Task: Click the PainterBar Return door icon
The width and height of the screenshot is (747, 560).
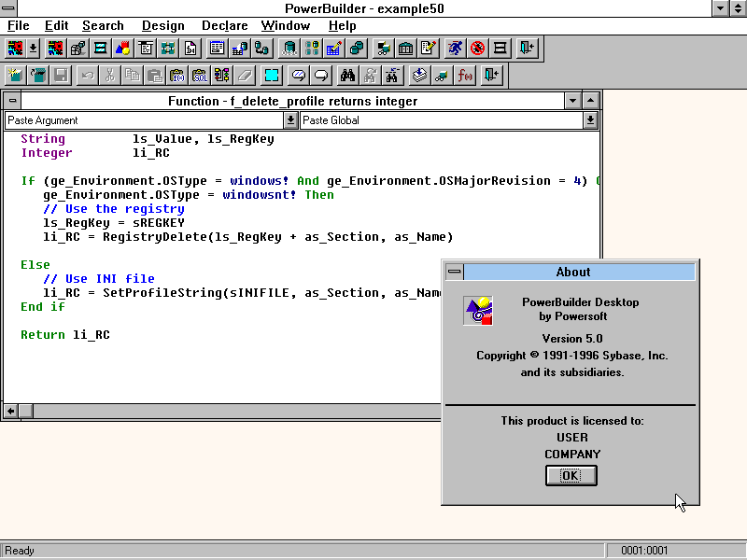Action: 492,76
